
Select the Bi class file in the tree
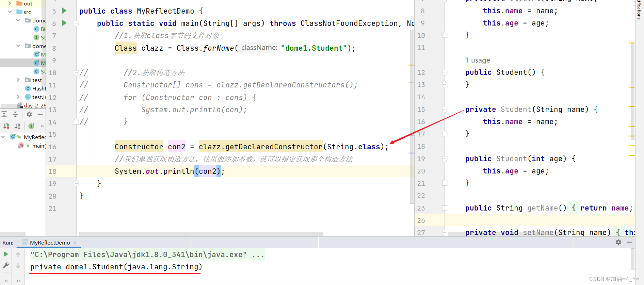tap(40, 29)
